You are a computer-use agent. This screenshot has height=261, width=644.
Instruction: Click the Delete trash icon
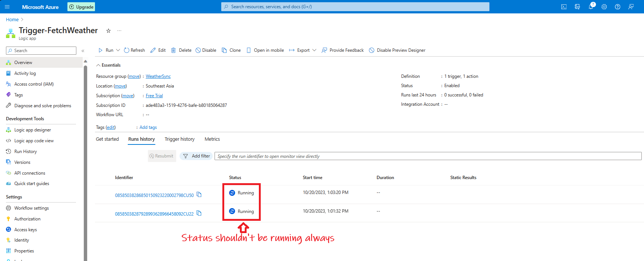[174, 50]
